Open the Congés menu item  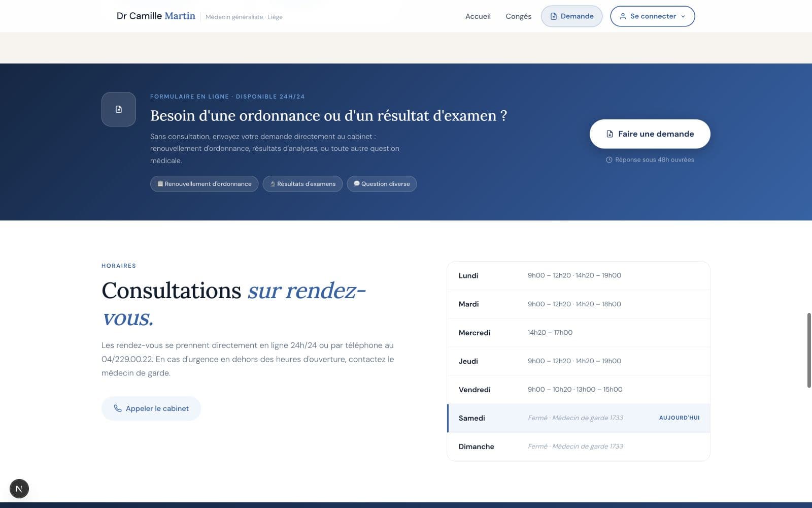pos(519,16)
